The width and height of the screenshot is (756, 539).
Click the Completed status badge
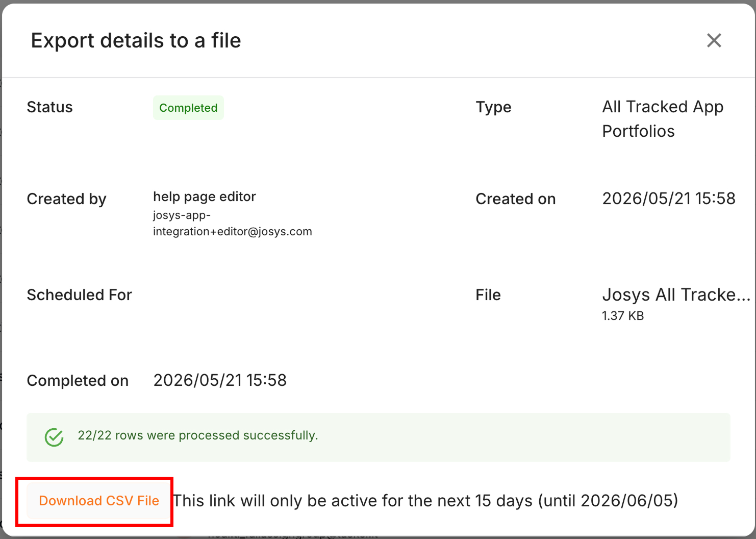point(188,108)
